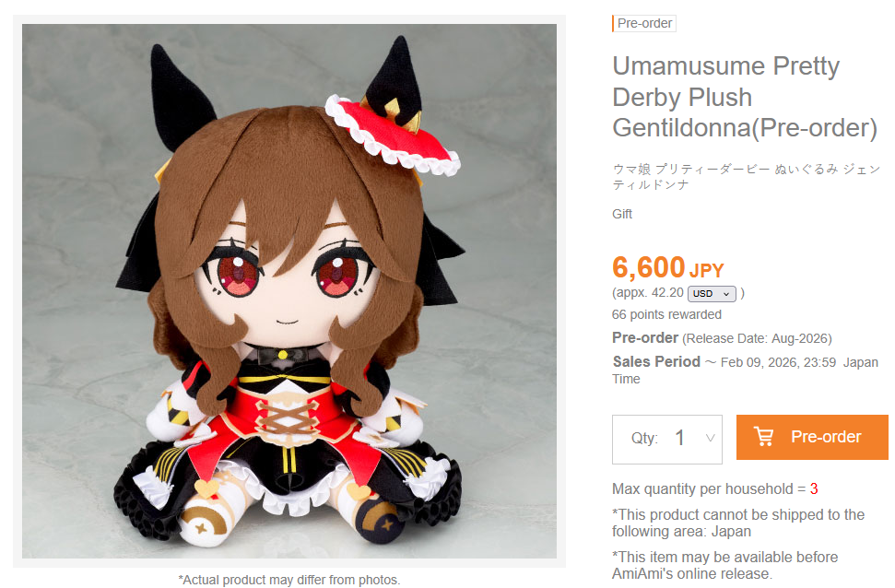Click the shopping cart icon on the orange button

click(764, 437)
